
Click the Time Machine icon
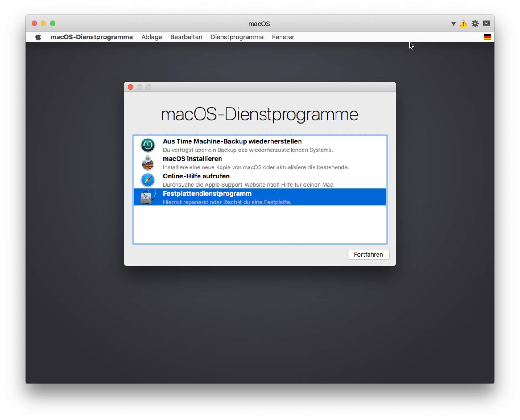click(148, 145)
